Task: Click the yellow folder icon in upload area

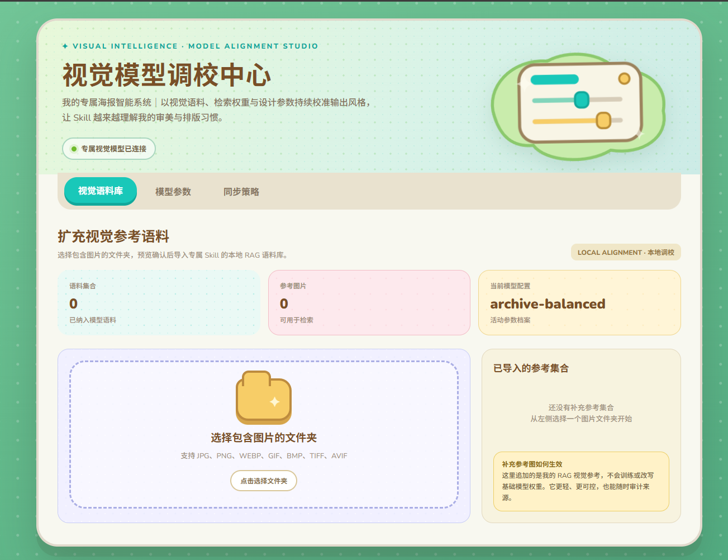Action: pos(264,398)
